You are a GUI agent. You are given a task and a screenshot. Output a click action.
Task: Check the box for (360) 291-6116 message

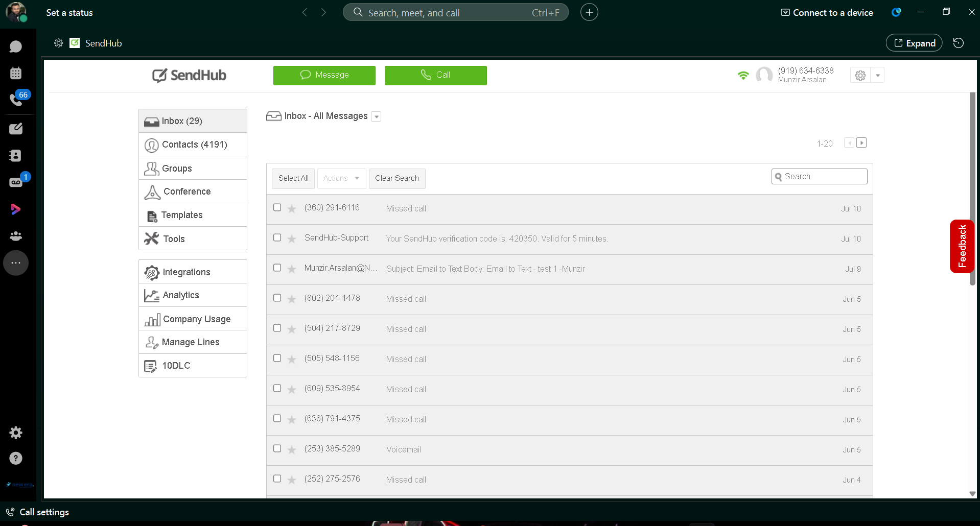277,208
